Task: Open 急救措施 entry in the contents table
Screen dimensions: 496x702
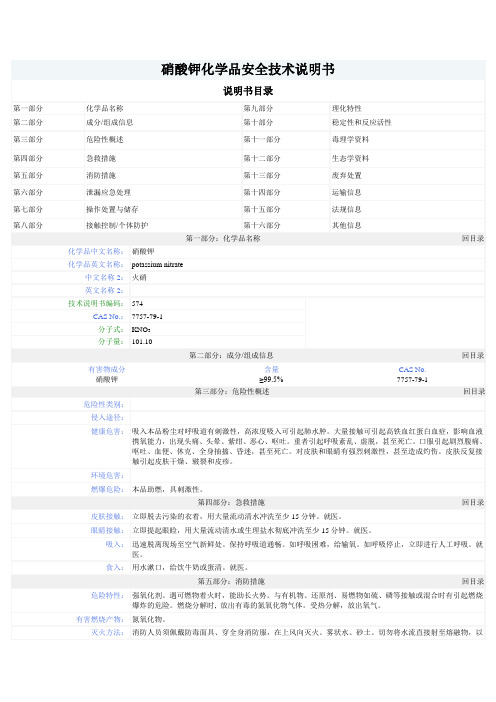Action: tap(101, 158)
